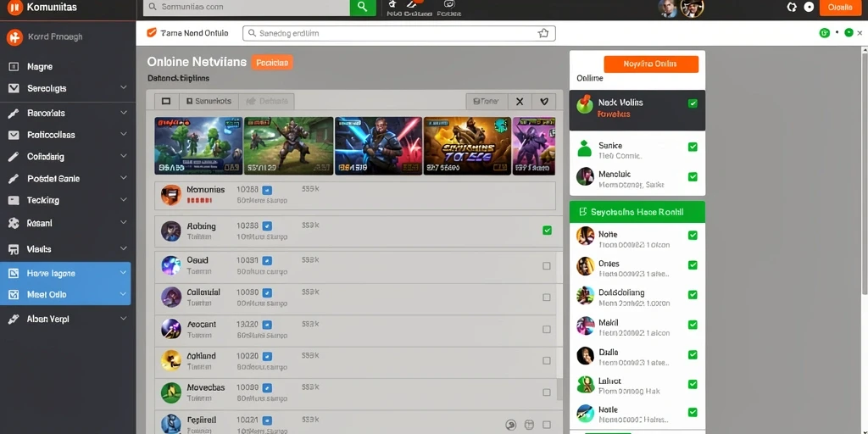Click the Lalnet green avatar
The height and width of the screenshot is (434, 868).
pos(585,384)
